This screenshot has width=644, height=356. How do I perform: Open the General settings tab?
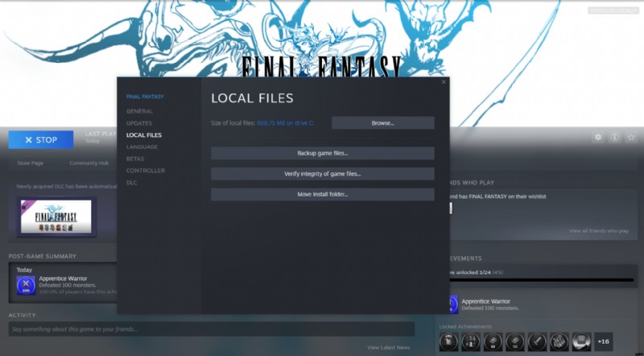139,111
